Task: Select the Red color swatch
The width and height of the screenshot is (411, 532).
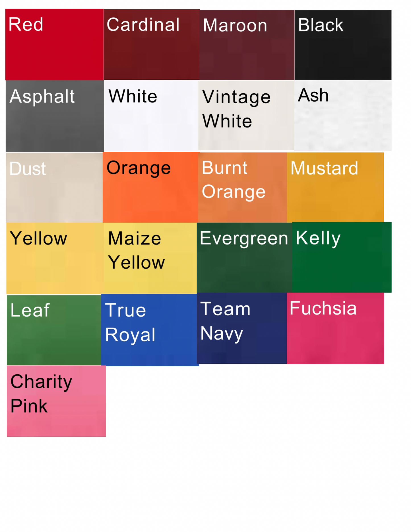Action: coord(54,44)
